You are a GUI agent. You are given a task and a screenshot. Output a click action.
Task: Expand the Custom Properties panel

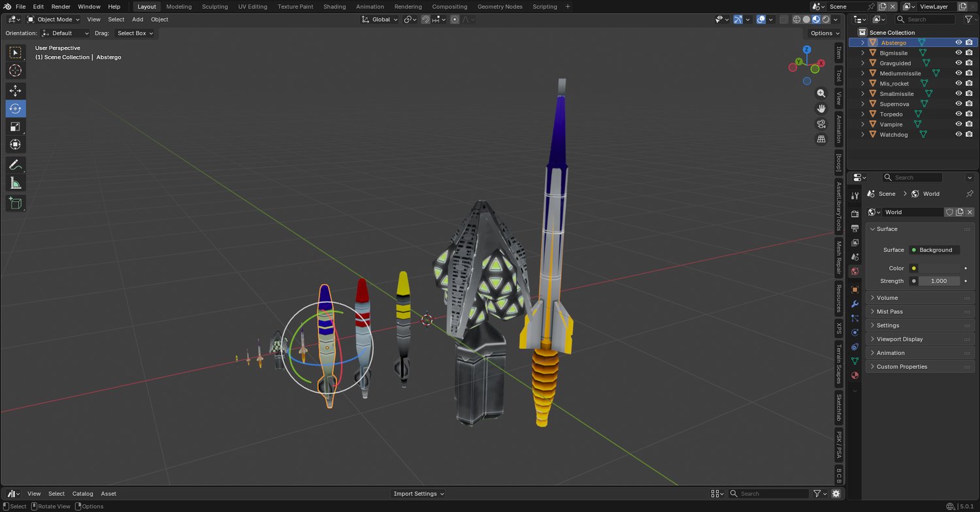(x=921, y=366)
